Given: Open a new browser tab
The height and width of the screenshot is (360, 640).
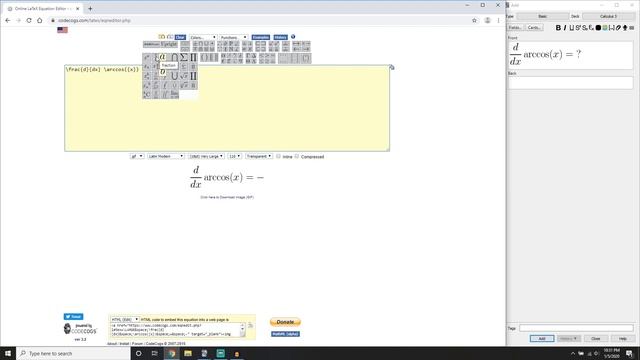Looking at the screenshot, I should click(x=90, y=9).
